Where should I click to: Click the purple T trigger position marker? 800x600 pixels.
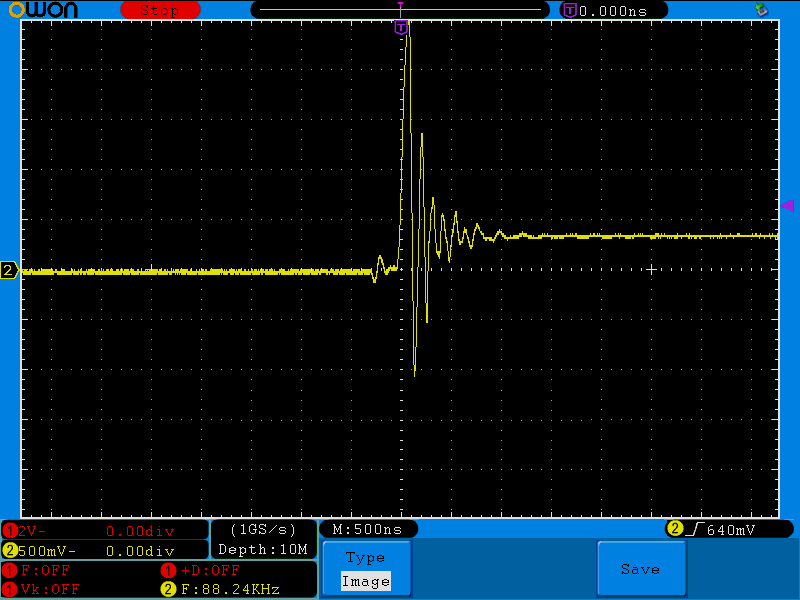[x=401, y=27]
